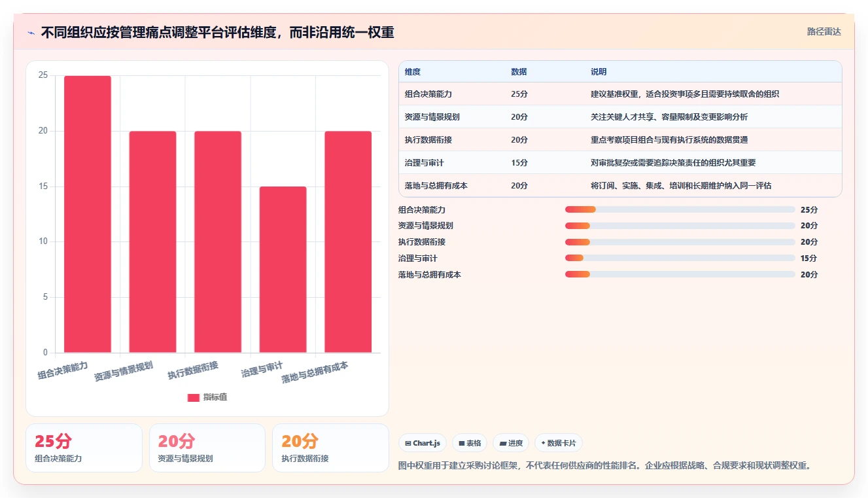Select the 治理与审计 table row cell
This screenshot has width=868, height=498.
[x=425, y=163]
